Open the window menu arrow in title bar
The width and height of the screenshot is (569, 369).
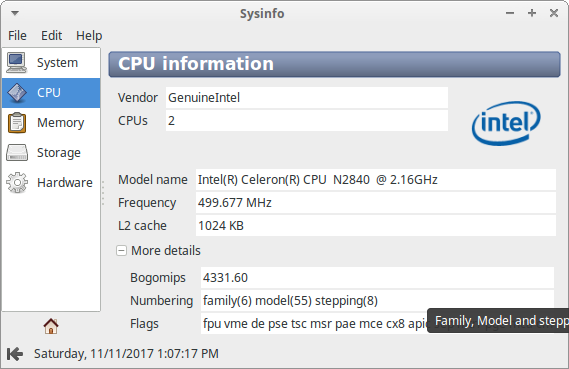point(15,13)
